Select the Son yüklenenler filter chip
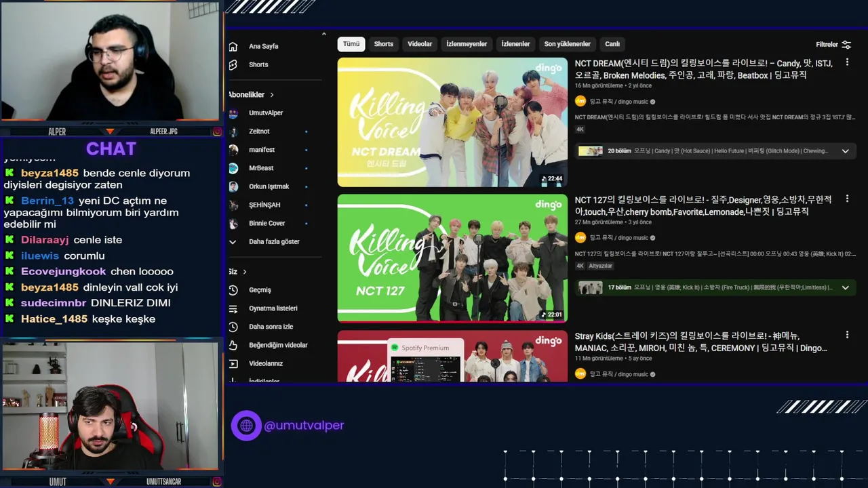Screen dimensions: 868x488 point(568,44)
